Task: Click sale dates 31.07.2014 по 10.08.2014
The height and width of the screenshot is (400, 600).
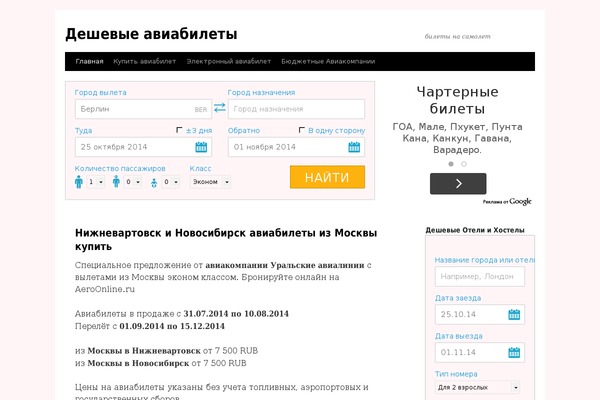Action: [236, 314]
